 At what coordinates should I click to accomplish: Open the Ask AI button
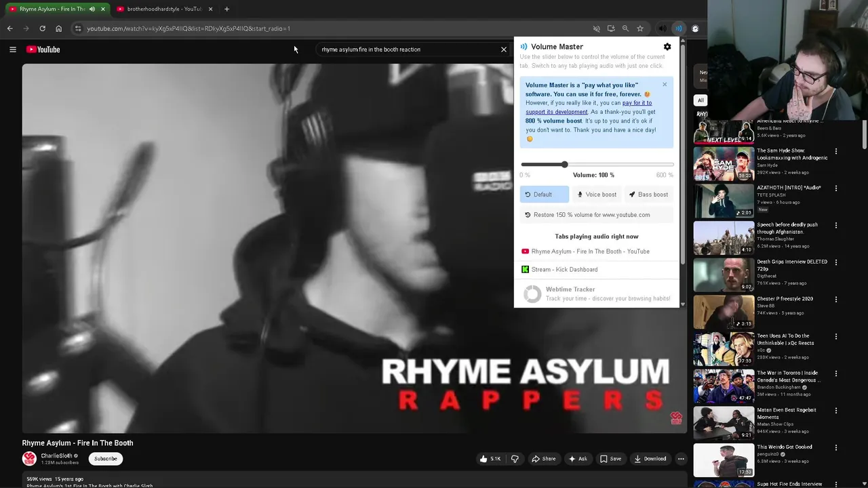click(x=578, y=459)
